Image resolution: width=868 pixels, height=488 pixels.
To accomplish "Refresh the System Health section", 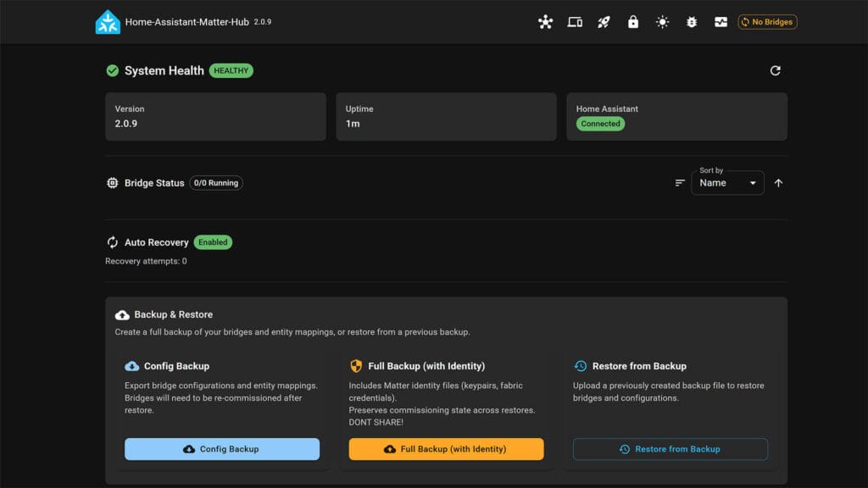I will point(776,70).
